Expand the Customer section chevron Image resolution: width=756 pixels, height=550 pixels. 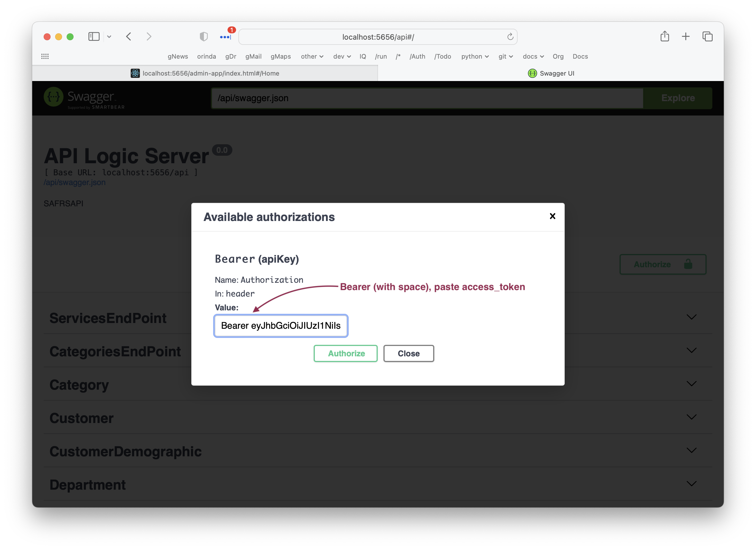tap(691, 417)
